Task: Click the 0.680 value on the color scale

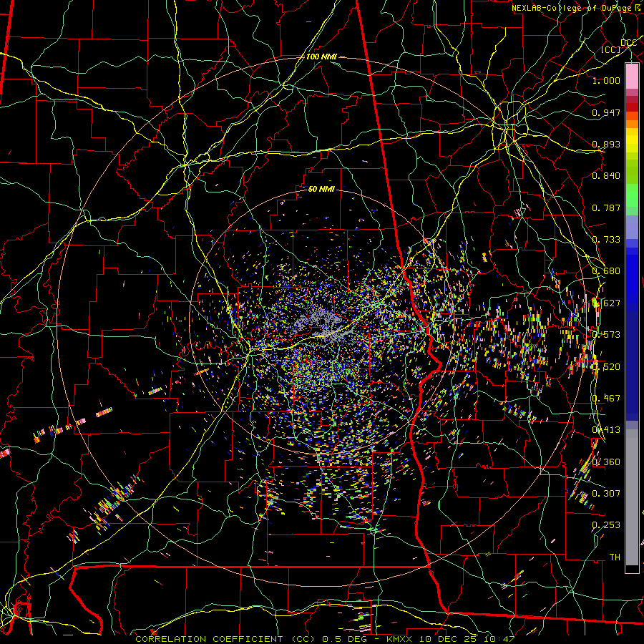Action: click(x=606, y=271)
